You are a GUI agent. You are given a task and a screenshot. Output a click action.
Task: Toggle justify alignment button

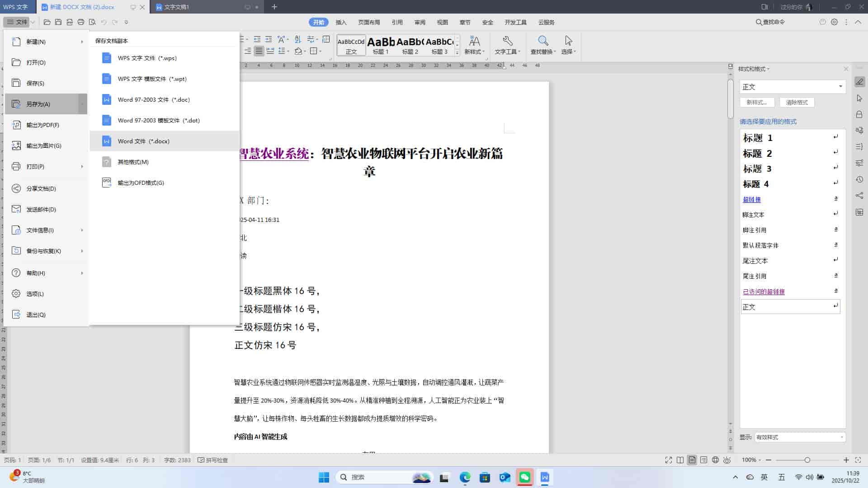click(259, 51)
